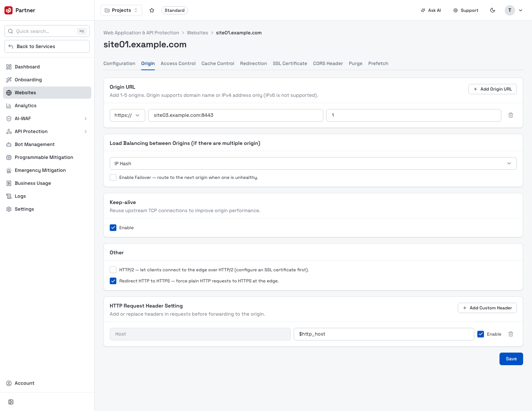Click the site01.example.com breadcrumb text
This screenshot has width=532, height=411.
pos(239,33)
